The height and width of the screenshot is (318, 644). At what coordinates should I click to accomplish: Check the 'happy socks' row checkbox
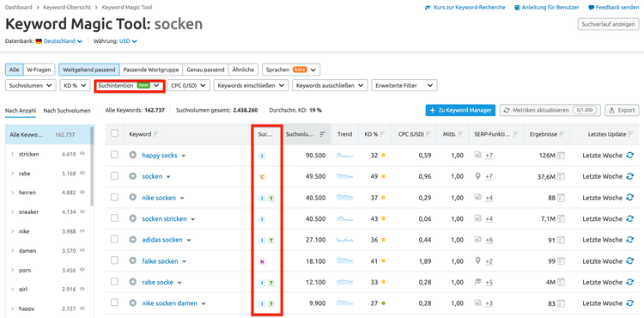tap(114, 155)
